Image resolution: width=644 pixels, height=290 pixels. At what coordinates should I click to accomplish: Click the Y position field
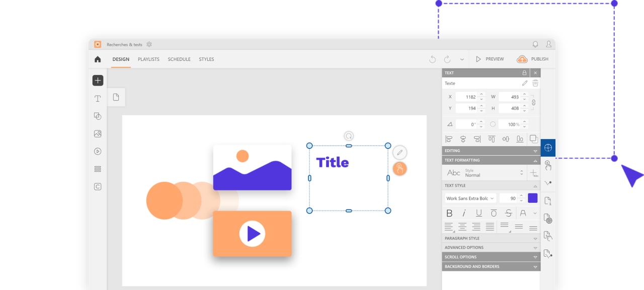click(x=466, y=108)
